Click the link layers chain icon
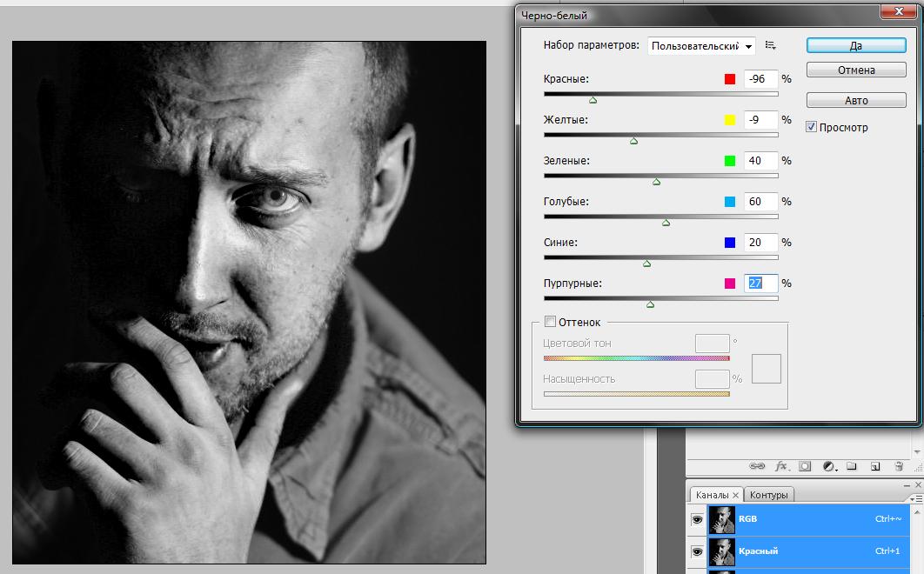This screenshot has height=574, width=924. point(757,466)
